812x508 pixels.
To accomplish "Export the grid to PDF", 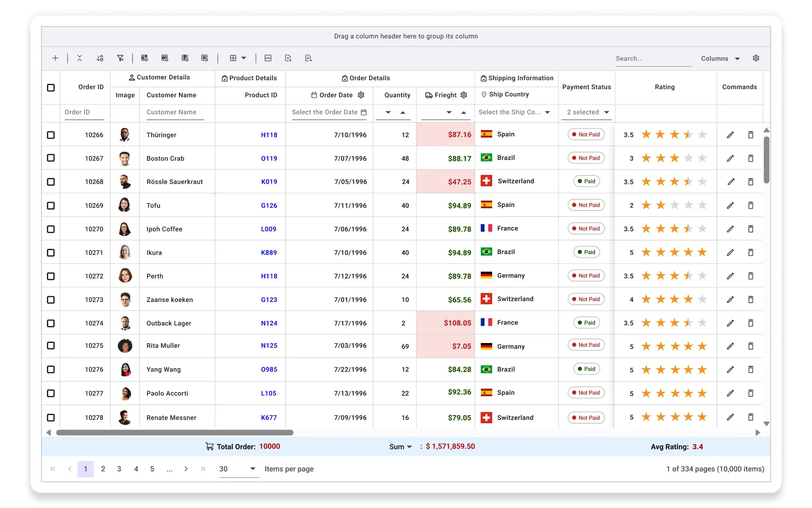I will (308, 58).
